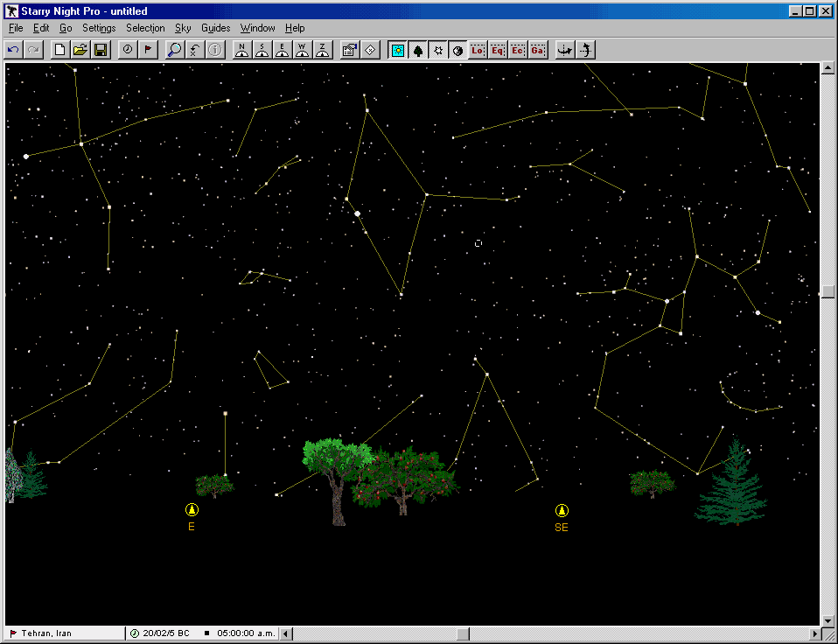Click the zoom-out arrow icon beside the magnifier
Screen dimensions: 838x644
194,50
